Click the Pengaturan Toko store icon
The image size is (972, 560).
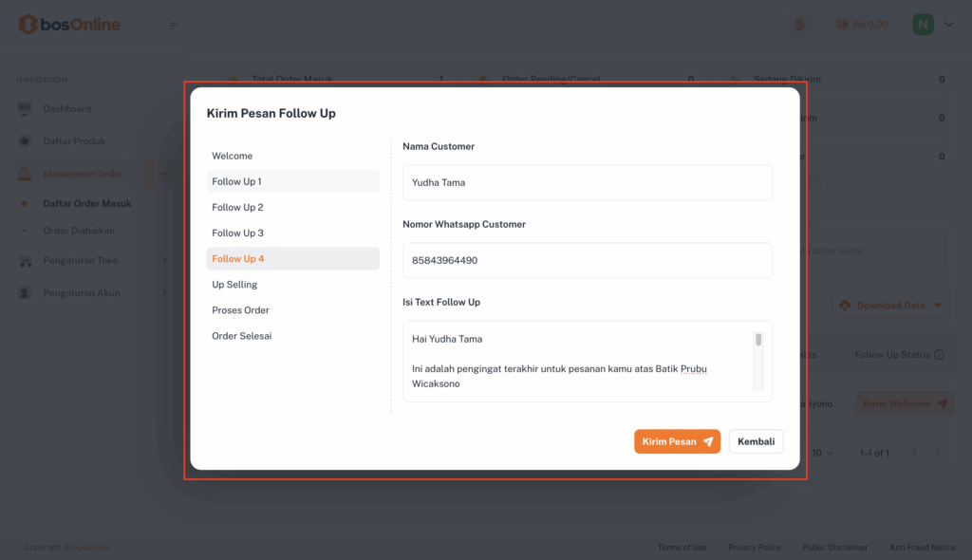[x=25, y=261]
